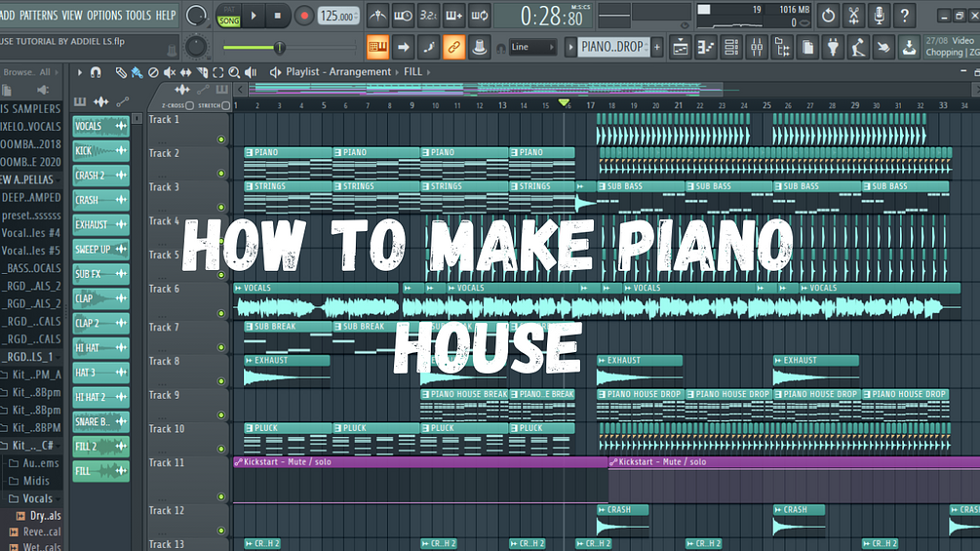Toggle step editing mode icon
980x551 pixels.
click(x=429, y=47)
